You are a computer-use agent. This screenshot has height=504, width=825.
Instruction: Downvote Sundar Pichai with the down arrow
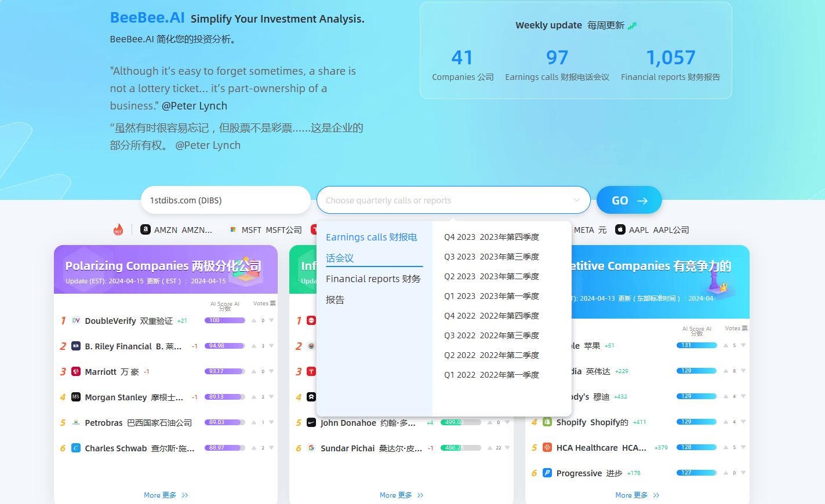[x=507, y=448]
